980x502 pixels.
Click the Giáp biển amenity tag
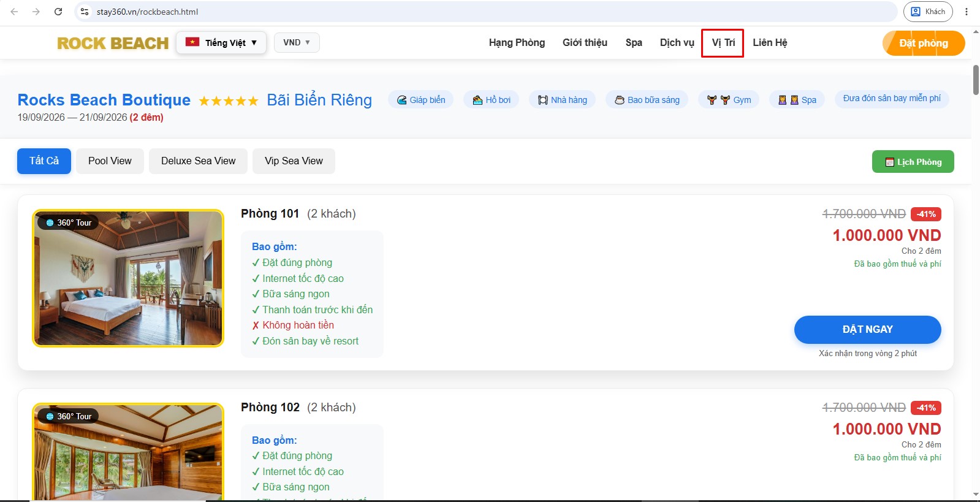point(420,100)
